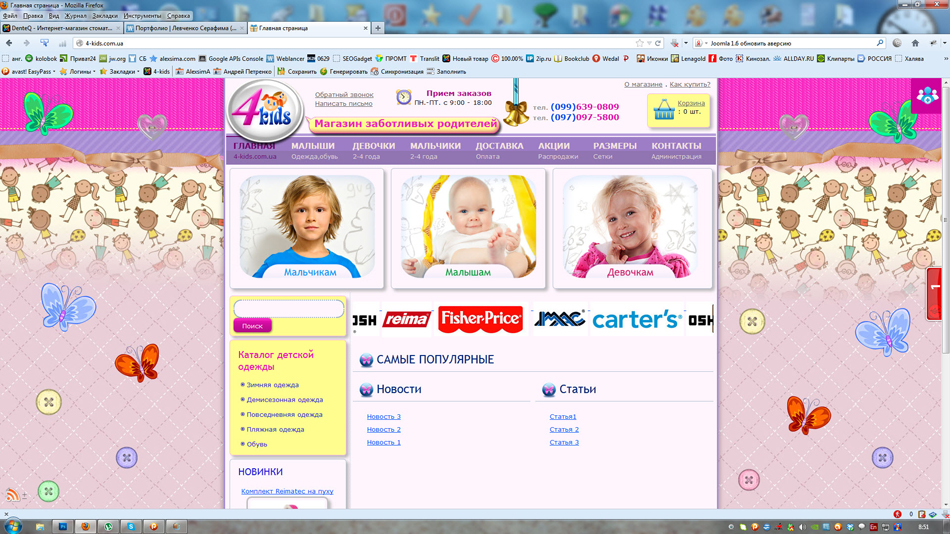Open the АКЦИИ navigation item
The width and height of the screenshot is (950, 534).
tap(557, 150)
